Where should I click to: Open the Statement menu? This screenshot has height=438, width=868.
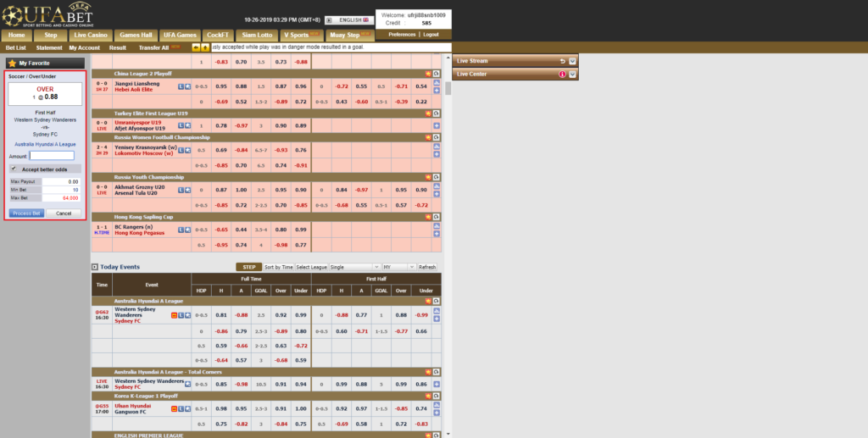tap(49, 48)
